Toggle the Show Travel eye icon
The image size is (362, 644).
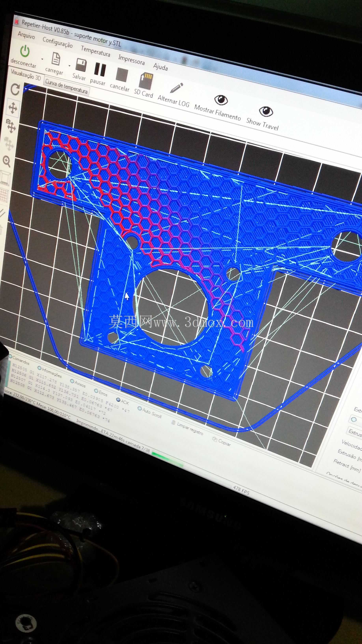(x=266, y=111)
